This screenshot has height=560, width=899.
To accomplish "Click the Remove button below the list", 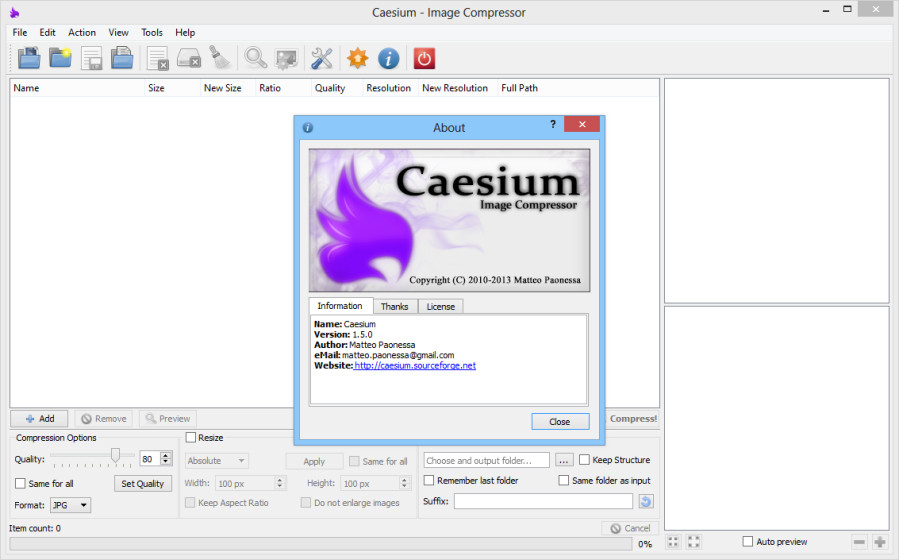I will [x=104, y=418].
